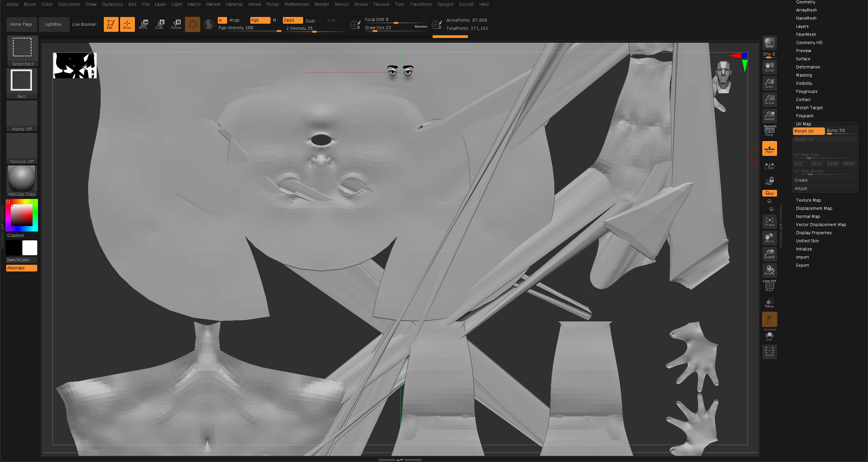Screen dimensions: 868x462
Task: Click the Frame view icon
Action: click(x=769, y=222)
